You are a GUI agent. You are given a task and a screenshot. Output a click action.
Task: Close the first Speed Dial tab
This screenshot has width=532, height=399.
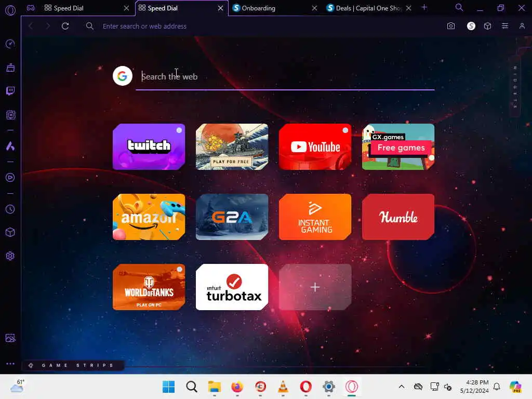[x=126, y=8]
